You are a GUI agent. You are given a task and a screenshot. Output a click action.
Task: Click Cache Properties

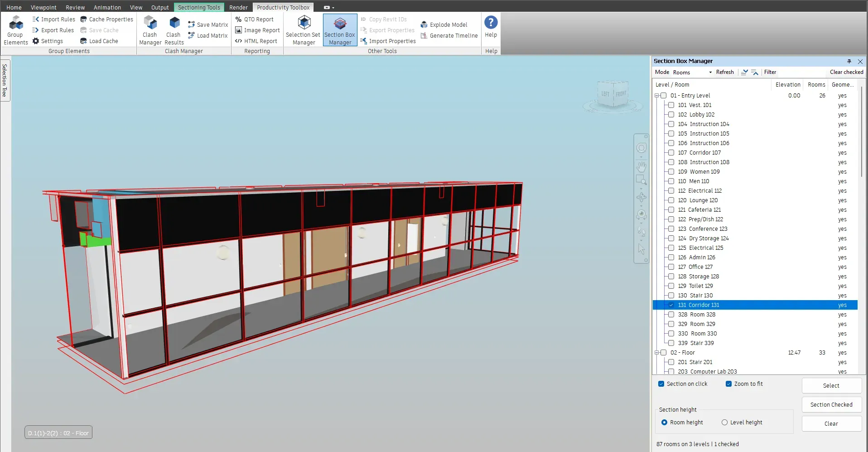106,19
